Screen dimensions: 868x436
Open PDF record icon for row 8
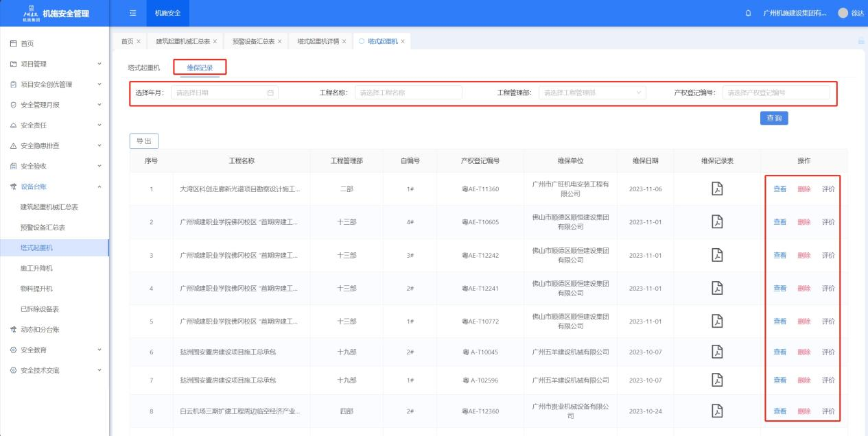click(x=717, y=411)
